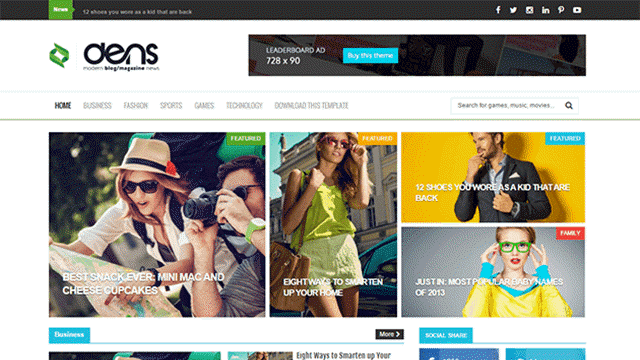Click the red Family tag
The width and height of the screenshot is (640, 360).
tap(570, 233)
